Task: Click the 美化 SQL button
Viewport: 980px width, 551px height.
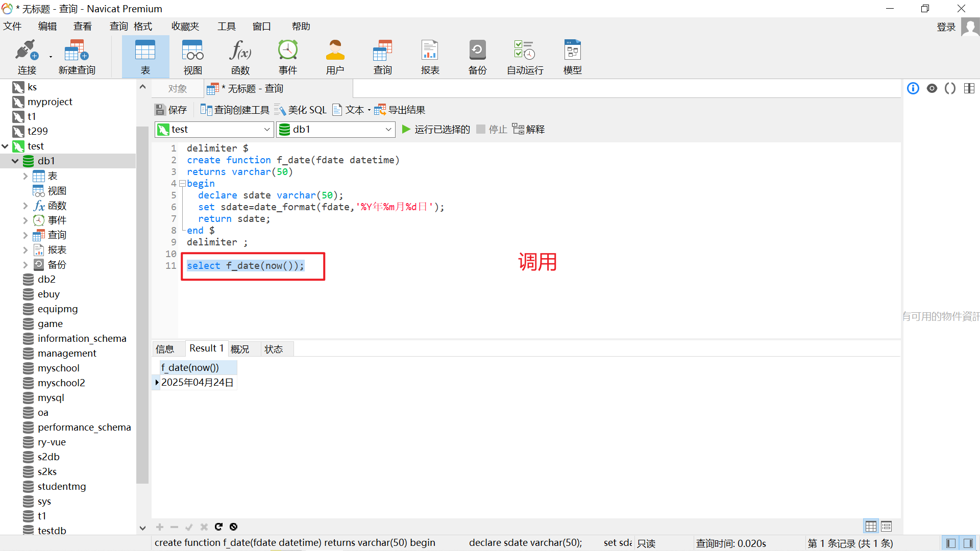Action: point(301,110)
